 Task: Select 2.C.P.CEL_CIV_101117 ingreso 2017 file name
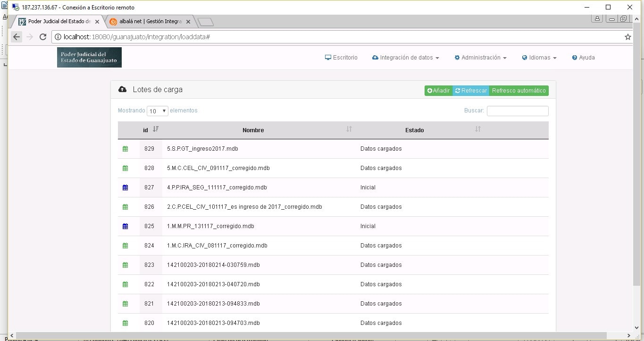tap(244, 207)
